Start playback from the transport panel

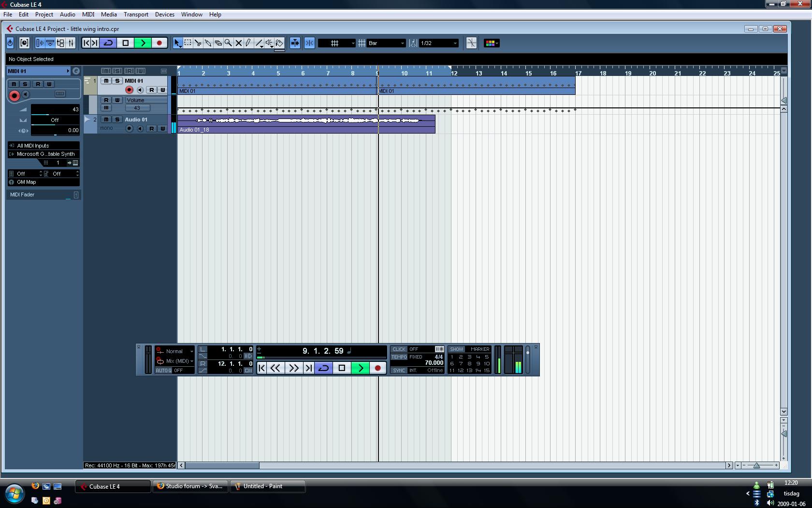pyautogui.click(x=360, y=368)
